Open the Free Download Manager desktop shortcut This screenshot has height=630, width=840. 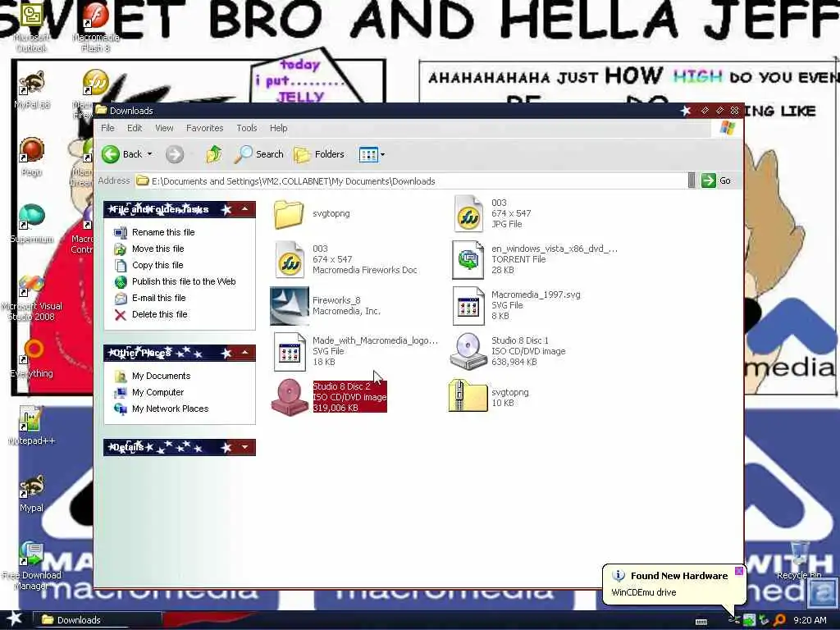click(31, 566)
